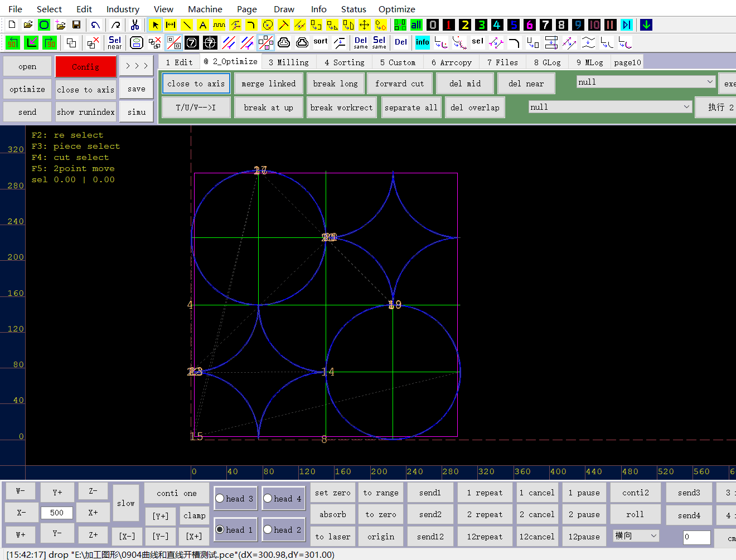Click the 'sort' toolbar icon

pos(321,42)
